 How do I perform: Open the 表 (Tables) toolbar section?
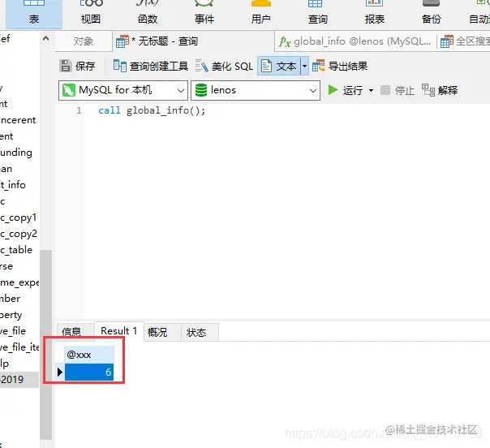click(34, 14)
